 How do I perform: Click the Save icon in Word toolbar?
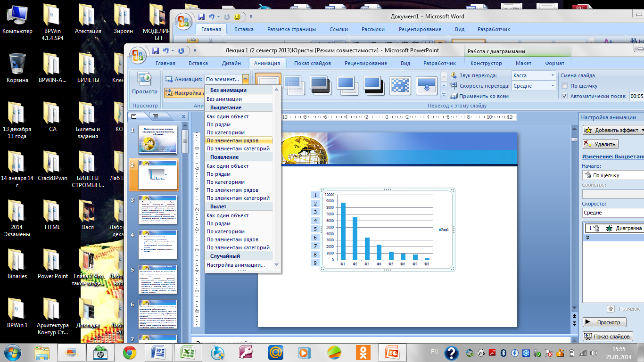(x=201, y=17)
